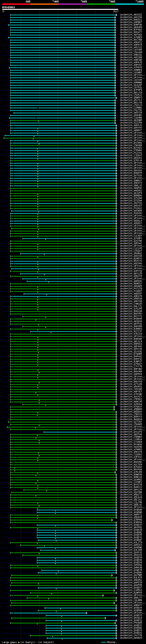Click the cyan ~100% identity legend segment
Viewport: 146px width, 644px height.
point(130,4)
